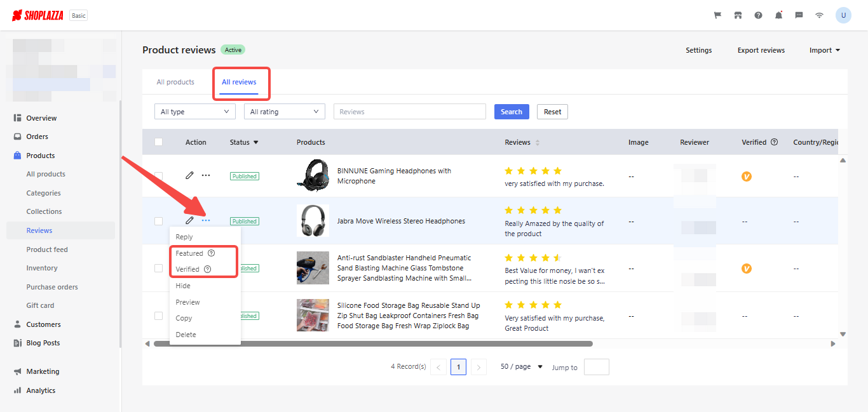Open the help question mark in the top bar
The width and height of the screenshot is (868, 412).
point(758,15)
